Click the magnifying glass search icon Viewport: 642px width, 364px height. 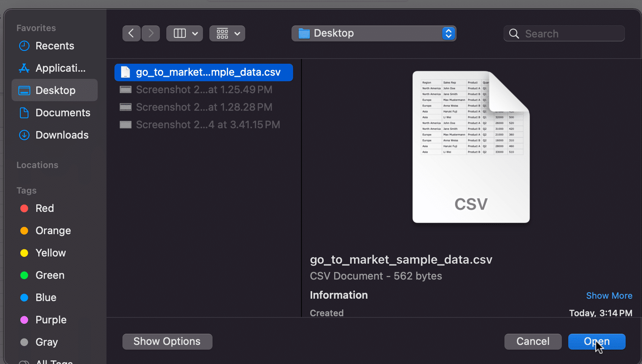click(x=514, y=34)
